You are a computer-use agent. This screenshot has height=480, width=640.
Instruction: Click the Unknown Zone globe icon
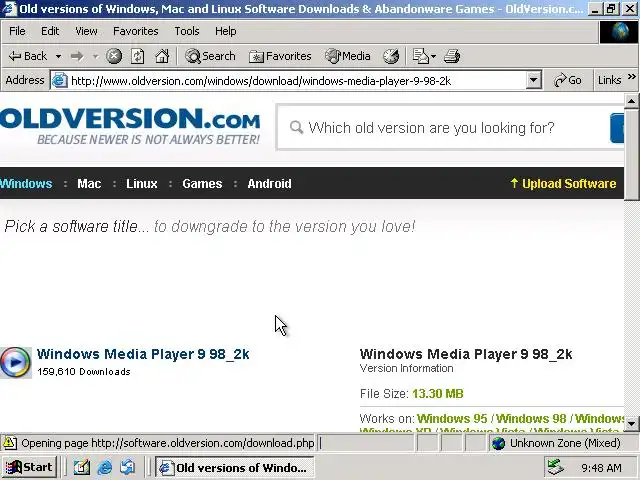[499, 443]
